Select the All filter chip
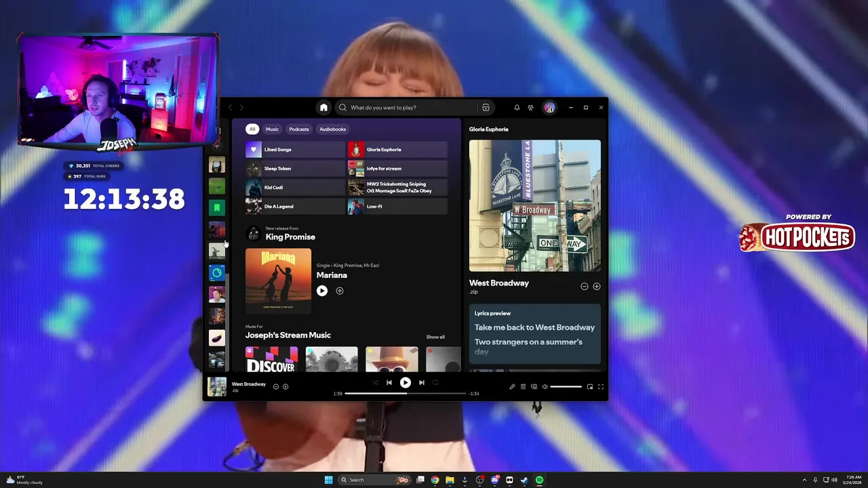The image size is (868, 488). coord(252,129)
